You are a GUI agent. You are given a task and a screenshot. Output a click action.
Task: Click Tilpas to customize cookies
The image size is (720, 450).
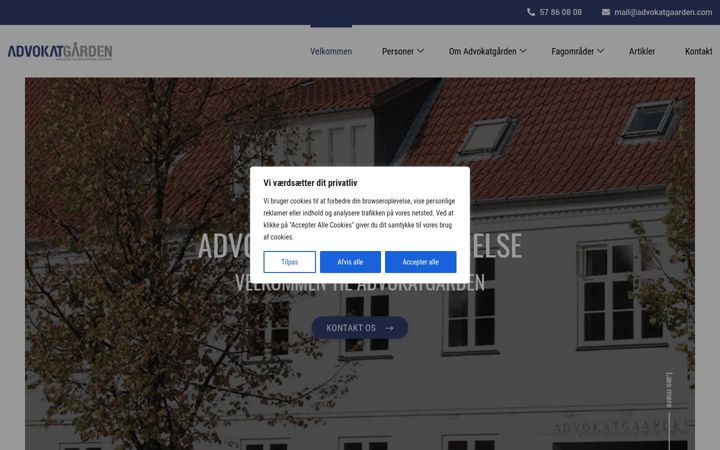tap(289, 262)
